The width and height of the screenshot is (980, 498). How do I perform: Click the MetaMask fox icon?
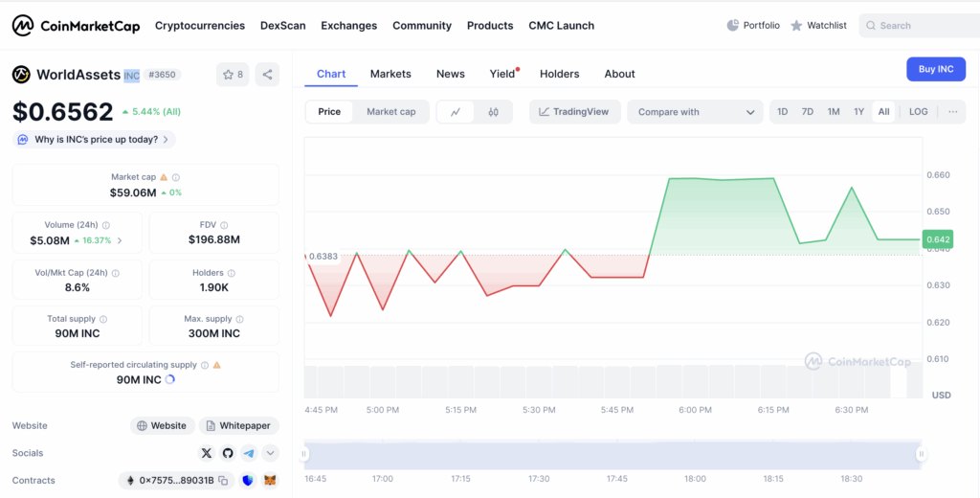[x=270, y=481]
